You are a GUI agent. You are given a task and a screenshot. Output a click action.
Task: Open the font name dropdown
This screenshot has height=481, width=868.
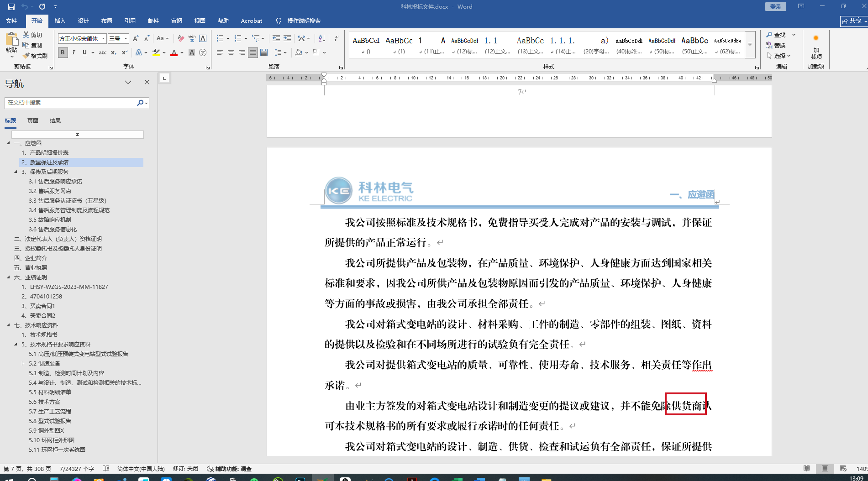coord(104,39)
